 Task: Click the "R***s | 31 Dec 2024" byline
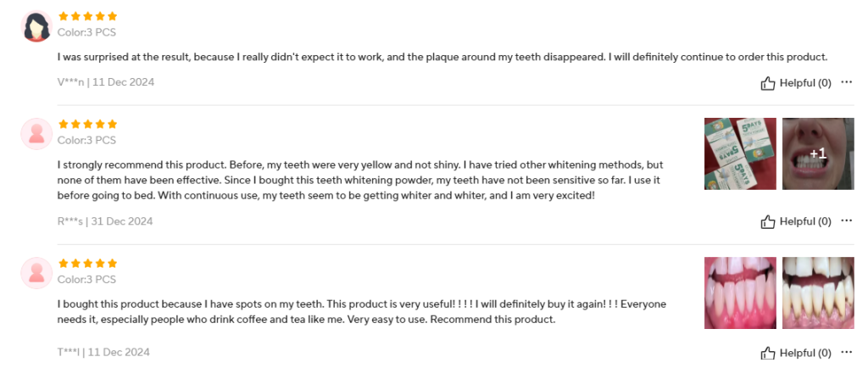pyautogui.click(x=105, y=221)
